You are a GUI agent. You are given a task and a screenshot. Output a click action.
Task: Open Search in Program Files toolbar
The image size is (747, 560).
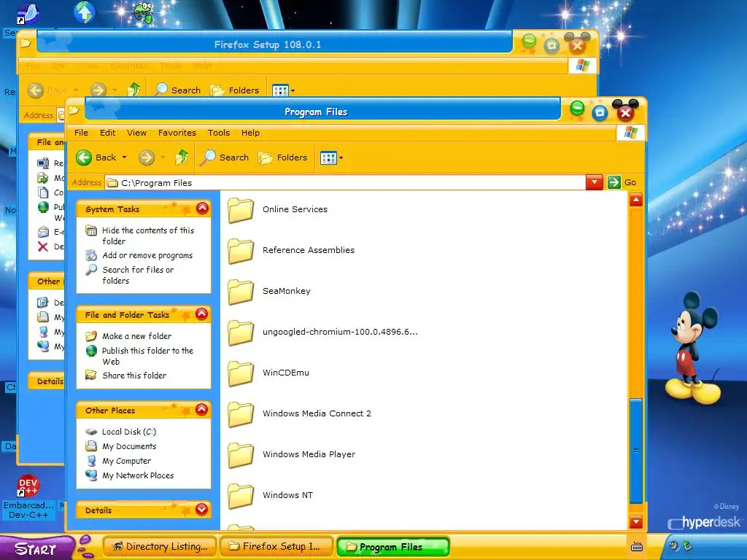pyautogui.click(x=225, y=157)
